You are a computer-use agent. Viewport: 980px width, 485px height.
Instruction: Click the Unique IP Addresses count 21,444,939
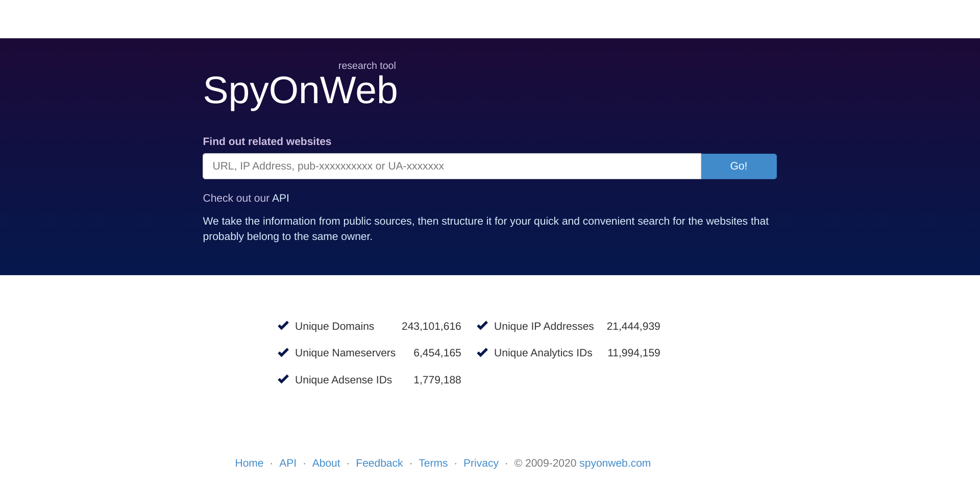(633, 326)
